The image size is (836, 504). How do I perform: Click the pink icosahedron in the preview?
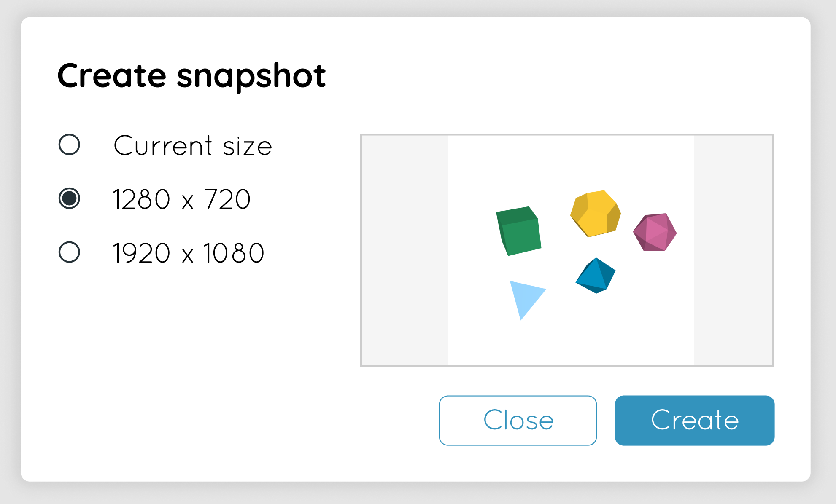(x=655, y=233)
